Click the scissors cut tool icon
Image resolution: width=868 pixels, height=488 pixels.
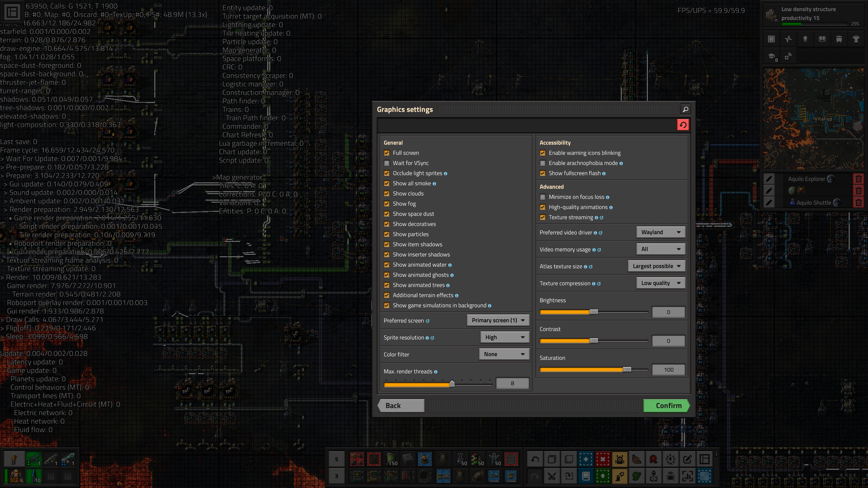pyautogui.click(x=552, y=476)
